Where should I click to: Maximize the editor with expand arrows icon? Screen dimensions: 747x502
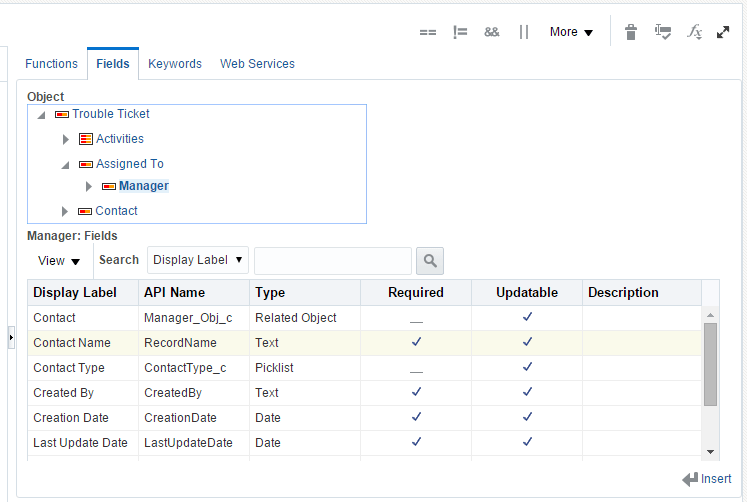click(x=723, y=32)
